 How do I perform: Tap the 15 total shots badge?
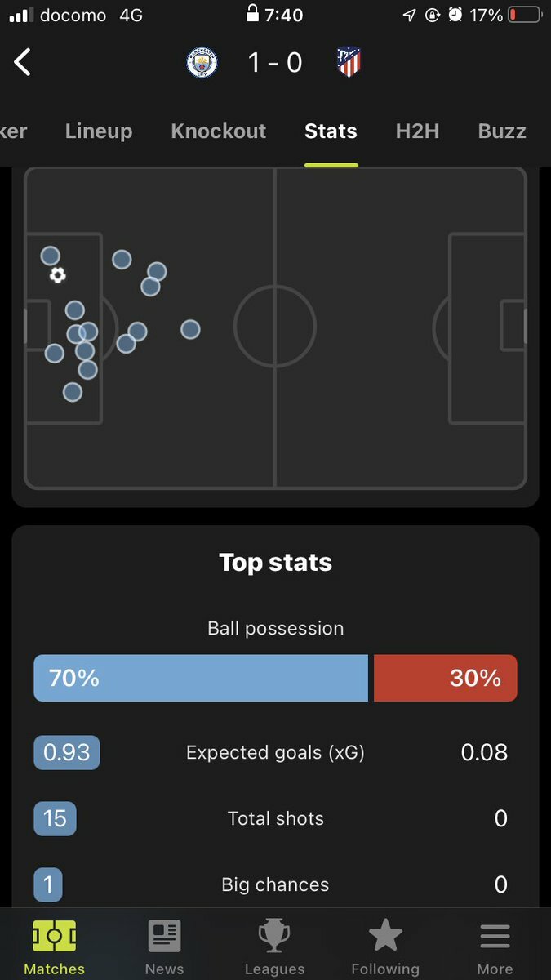pos(55,818)
